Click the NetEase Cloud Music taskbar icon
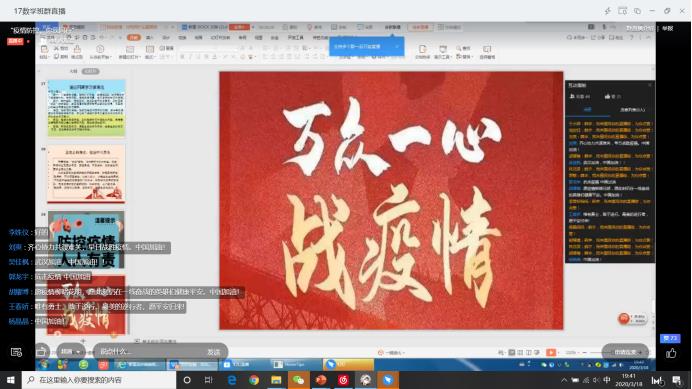 click(343, 380)
